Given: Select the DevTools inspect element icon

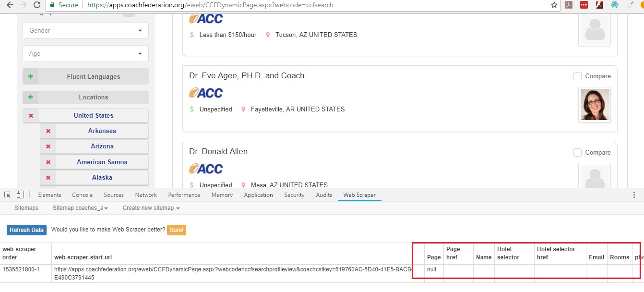Looking at the screenshot, I should [x=8, y=195].
